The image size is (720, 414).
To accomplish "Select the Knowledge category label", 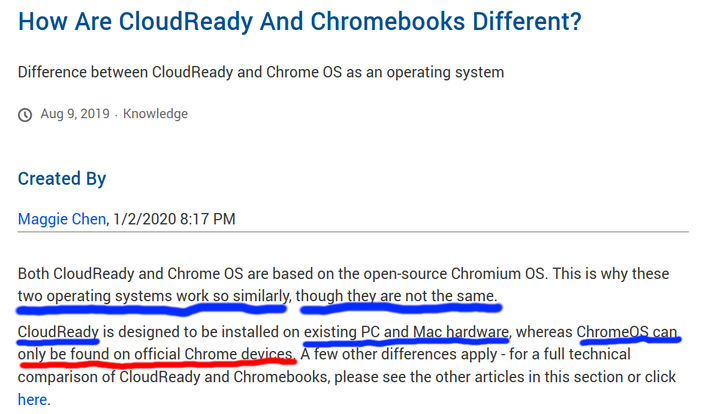I will pos(155,114).
